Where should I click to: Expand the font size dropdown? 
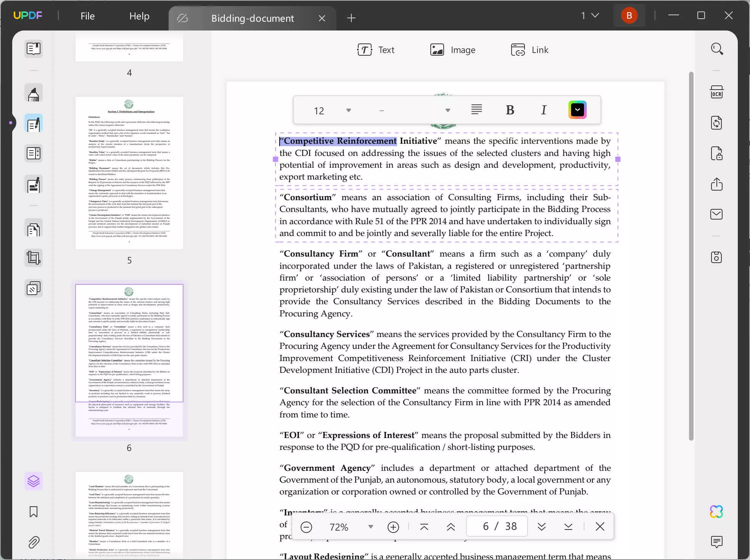coord(348,110)
